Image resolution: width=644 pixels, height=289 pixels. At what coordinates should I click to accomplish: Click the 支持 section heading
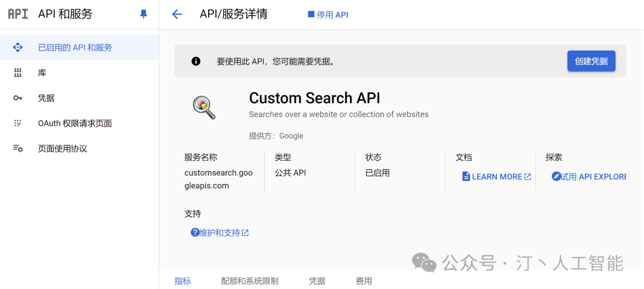193,214
